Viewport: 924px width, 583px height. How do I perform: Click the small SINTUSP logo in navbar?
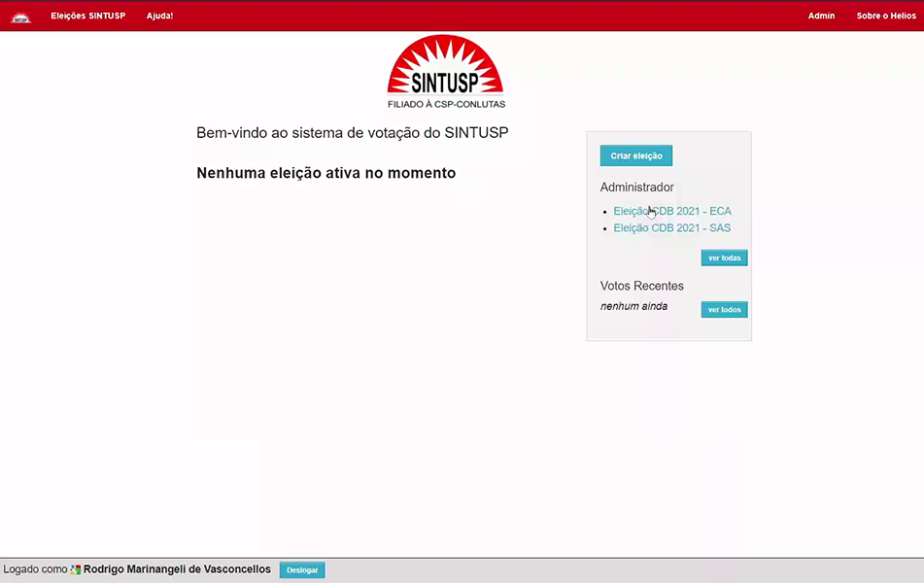point(20,17)
